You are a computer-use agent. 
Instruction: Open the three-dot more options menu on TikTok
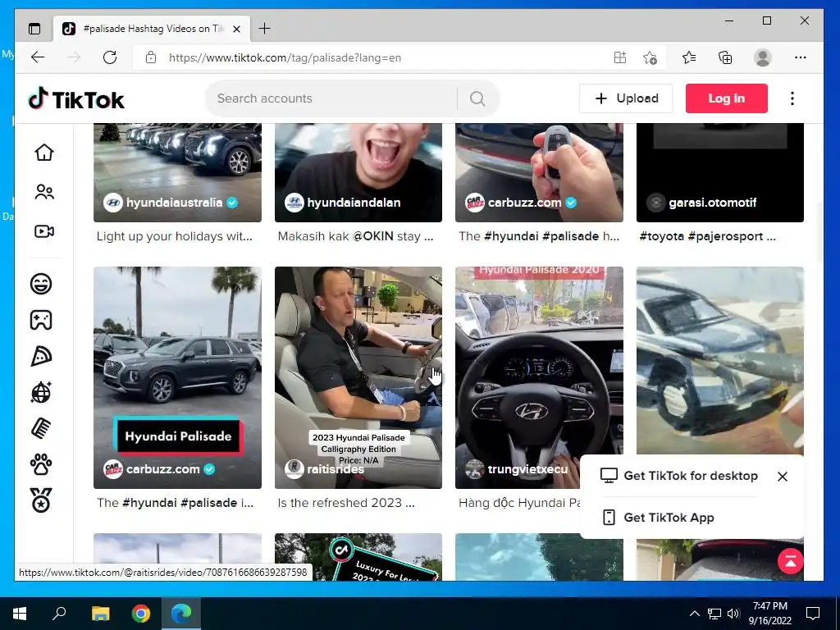792,98
